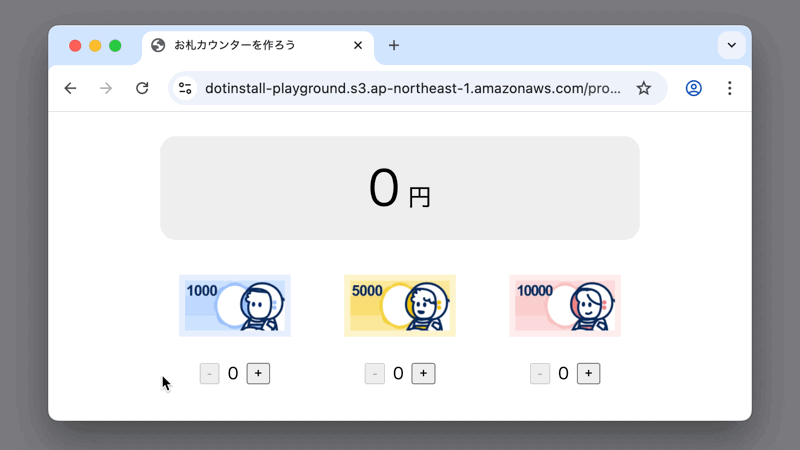The image size is (800, 450).
Task: Bookmark this page with the star
Action: (x=644, y=88)
